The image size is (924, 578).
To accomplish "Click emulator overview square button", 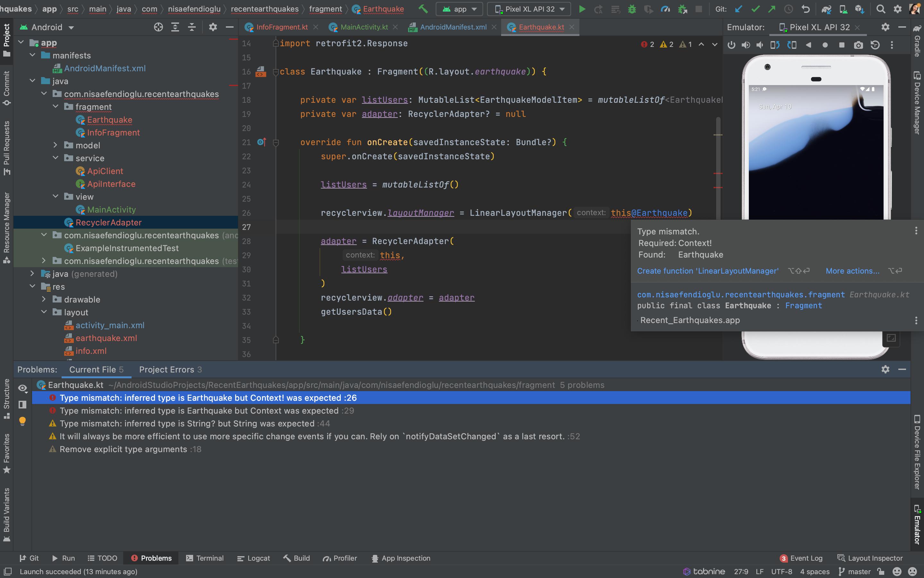I will [842, 45].
